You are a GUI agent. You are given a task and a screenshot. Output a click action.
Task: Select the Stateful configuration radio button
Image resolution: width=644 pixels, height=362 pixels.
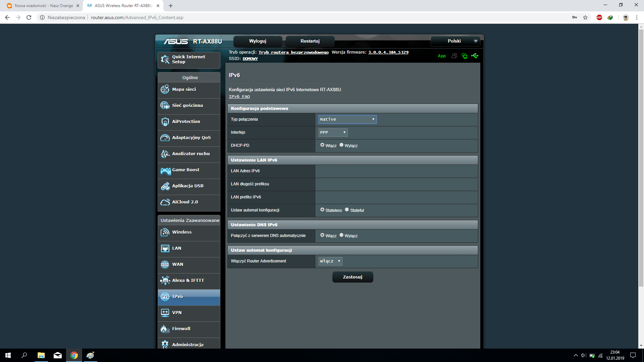[347, 210]
